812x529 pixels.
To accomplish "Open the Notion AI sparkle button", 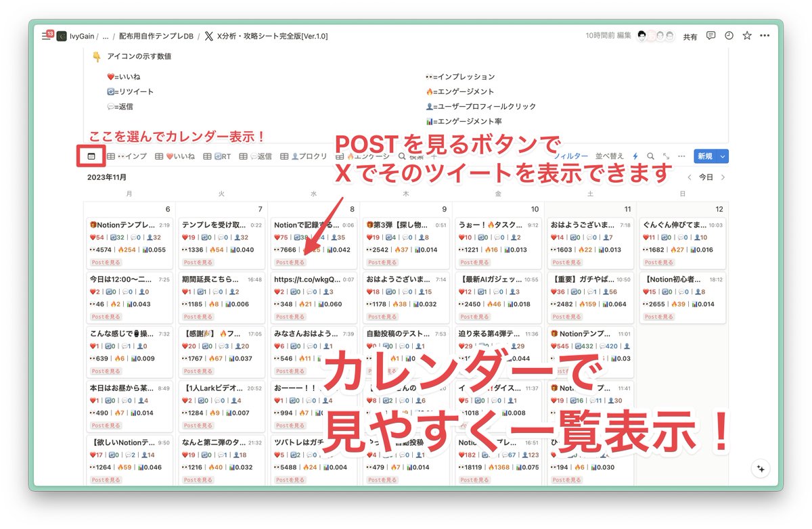I will click(760, 469).
